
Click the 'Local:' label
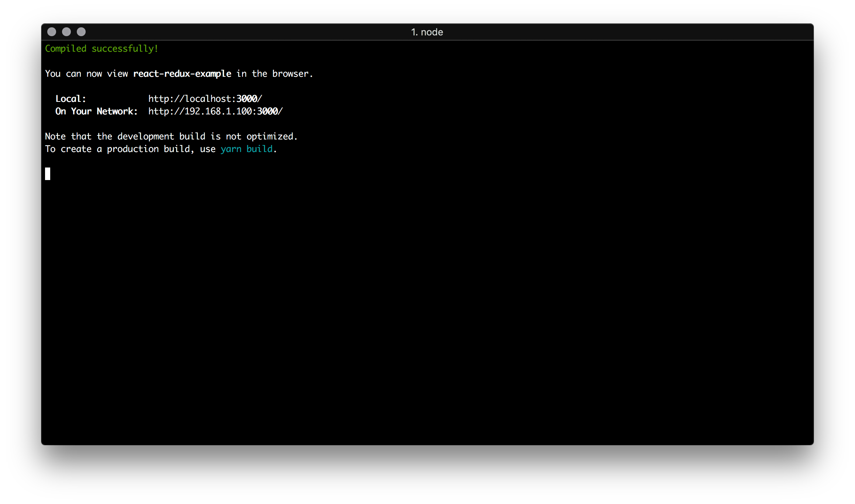coord(71,99)
